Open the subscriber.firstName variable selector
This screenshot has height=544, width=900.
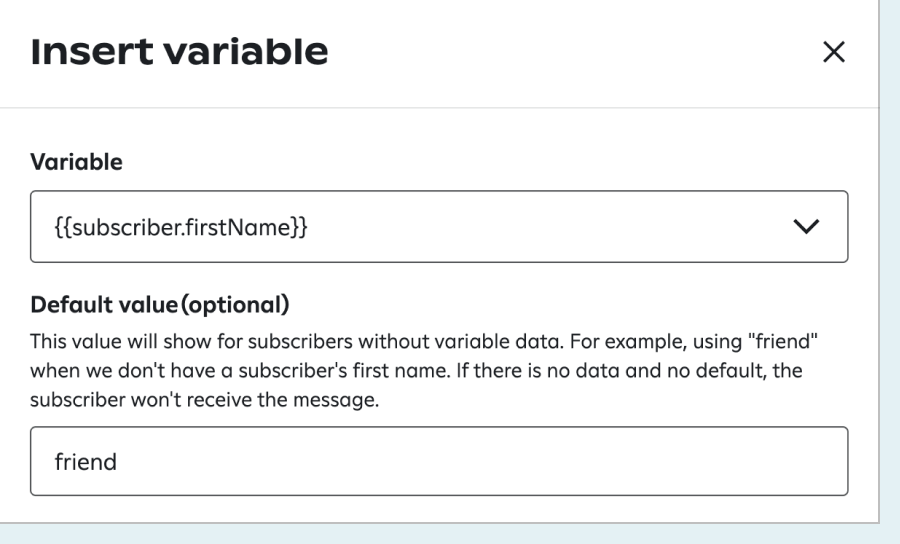[438, 227]
